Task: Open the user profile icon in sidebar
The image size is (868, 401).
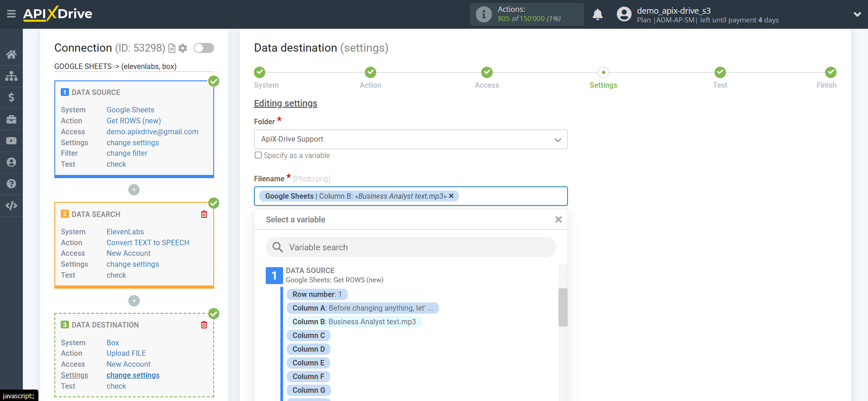Action: point(11,162)
